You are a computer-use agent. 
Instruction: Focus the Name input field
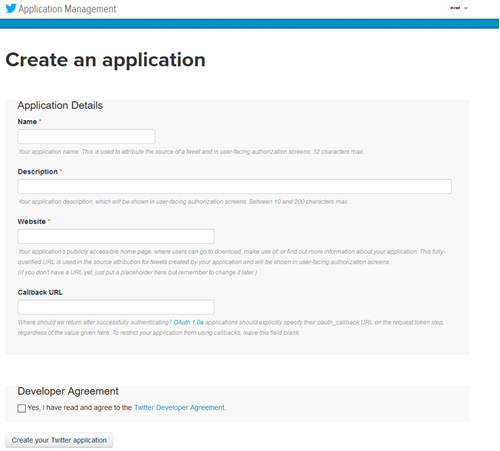86,137
